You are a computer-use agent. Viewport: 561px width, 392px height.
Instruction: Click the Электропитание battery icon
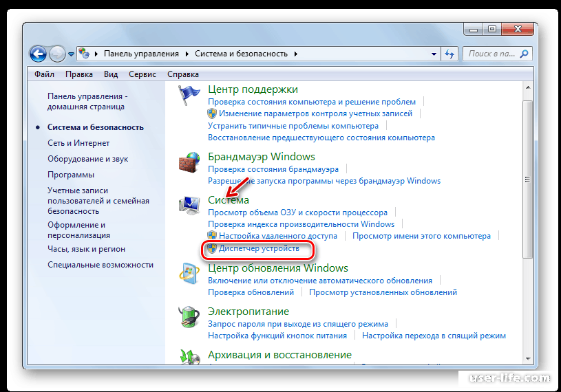pos(189,316)
